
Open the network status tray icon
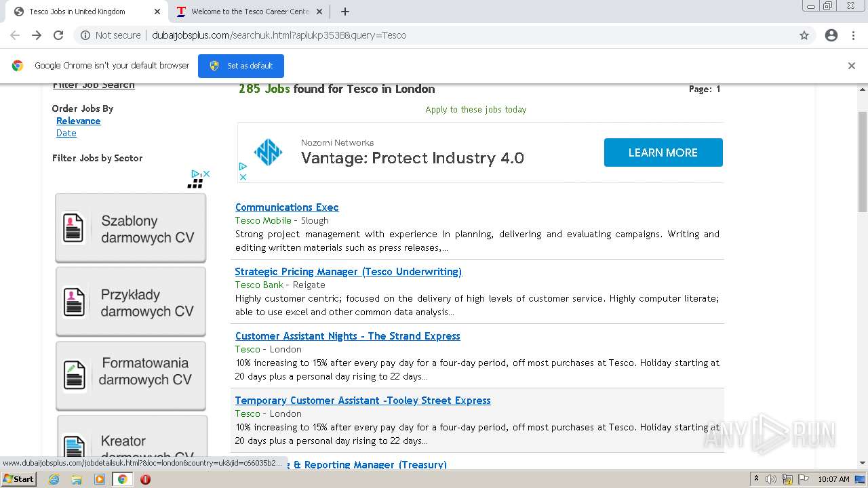point(787,479)
